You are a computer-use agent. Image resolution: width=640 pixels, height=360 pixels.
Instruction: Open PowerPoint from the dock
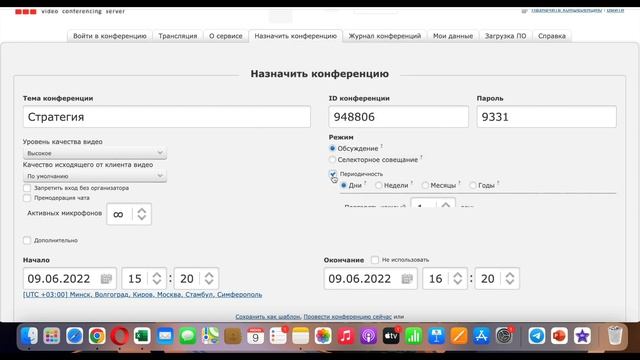coord(559,336)
